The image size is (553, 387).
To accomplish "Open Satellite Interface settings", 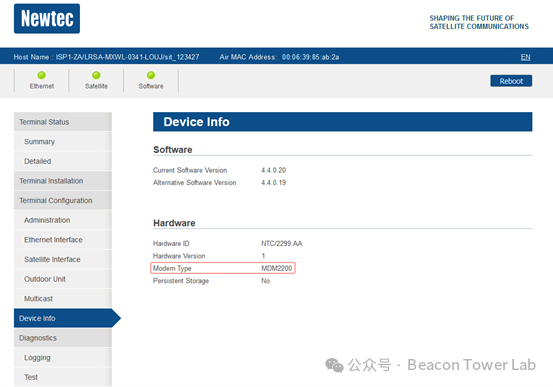I will (x=63, y=259).
